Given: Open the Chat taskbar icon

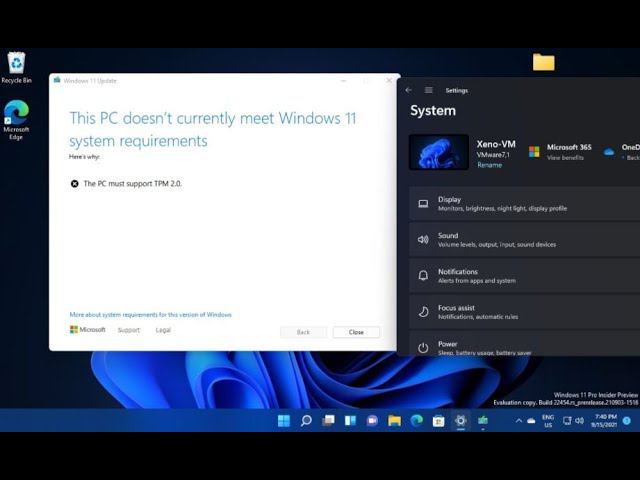Looking at the screenshot, I should tap(372, 420).
